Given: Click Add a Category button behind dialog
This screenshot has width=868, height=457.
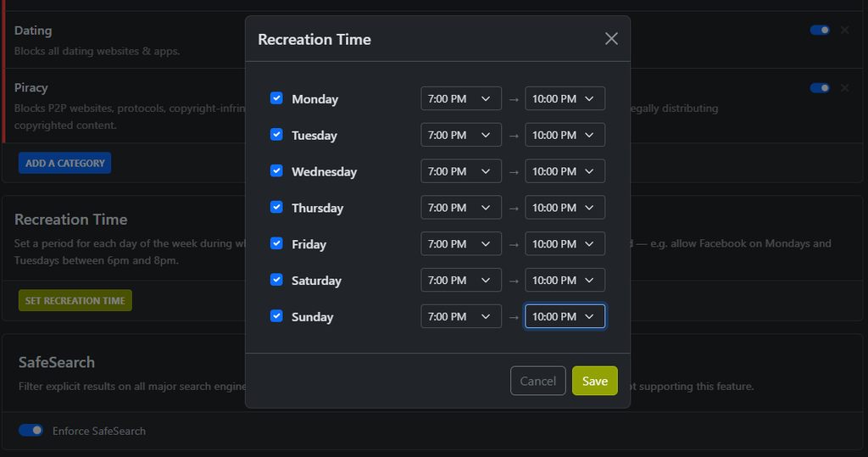Looking at the screenshot, I should [x=64, y=163].
